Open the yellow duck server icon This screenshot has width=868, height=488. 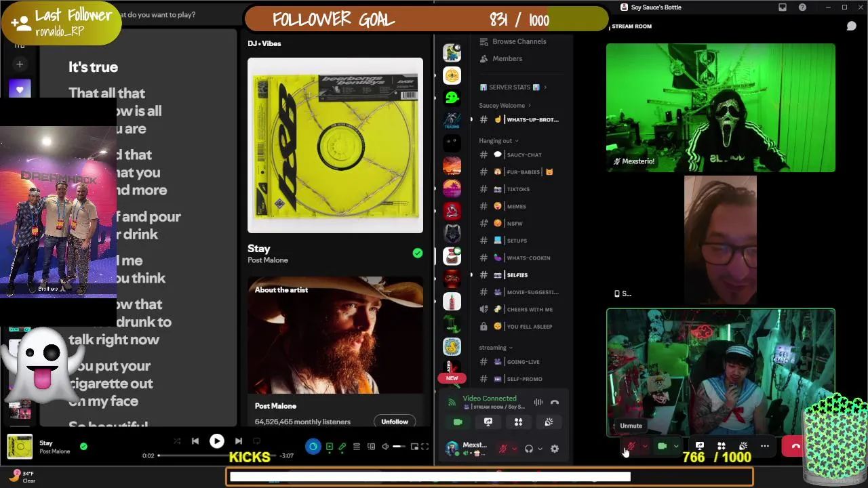[452, 347]
